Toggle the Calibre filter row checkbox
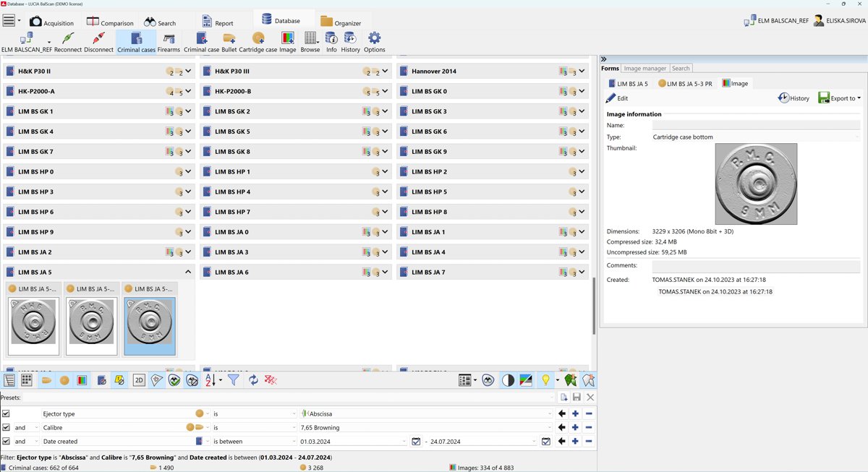The width and height of the screenshot is (868, 472). (x=6, y=428)
